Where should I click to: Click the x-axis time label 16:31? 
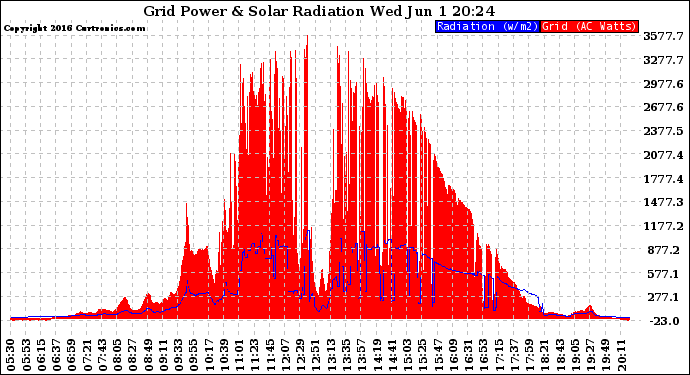(469, 355)
